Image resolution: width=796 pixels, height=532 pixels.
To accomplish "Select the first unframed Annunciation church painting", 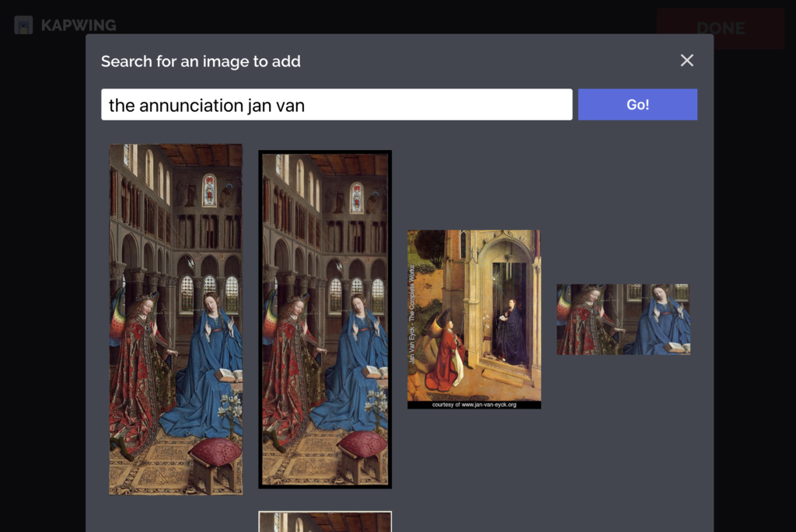I will pyautogui.click(x=176, y=319).
